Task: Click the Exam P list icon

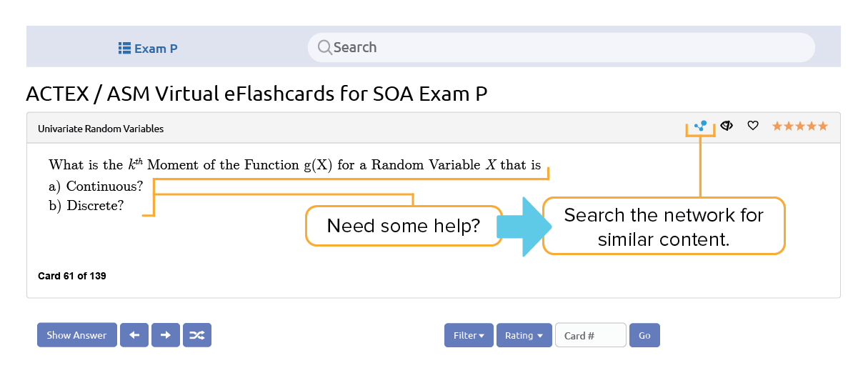Action: point(124,48)
